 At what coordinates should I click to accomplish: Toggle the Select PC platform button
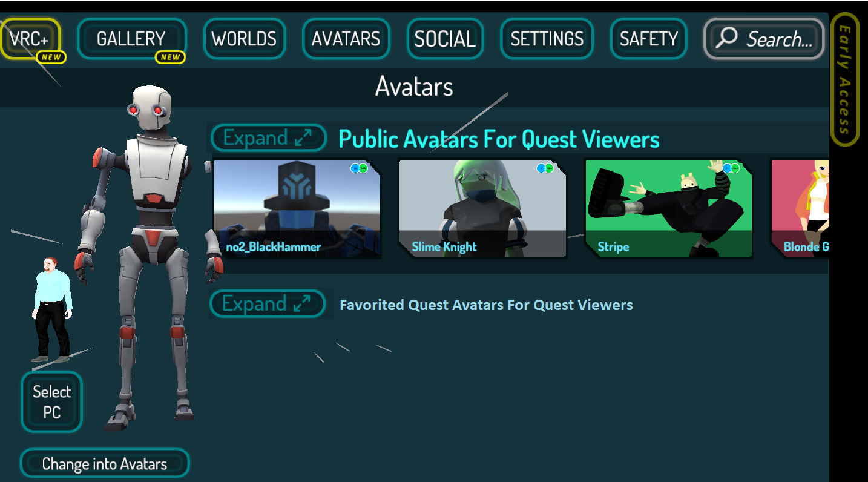(x=51, y=401)
